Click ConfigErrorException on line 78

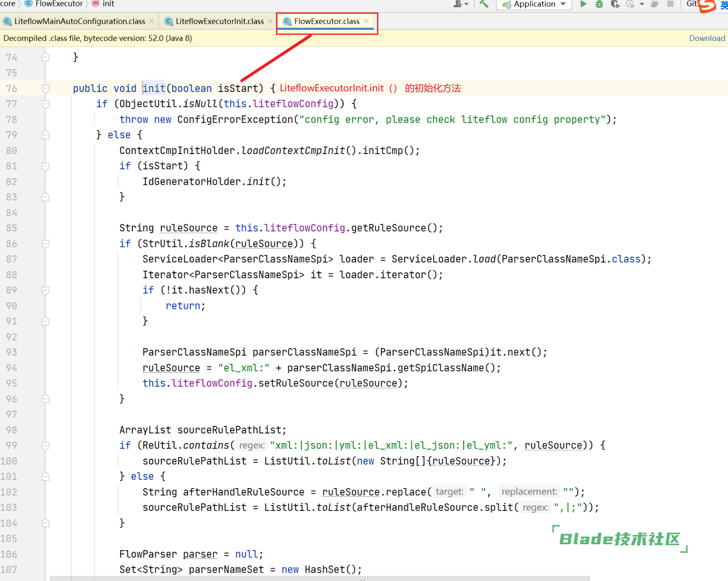235,120
